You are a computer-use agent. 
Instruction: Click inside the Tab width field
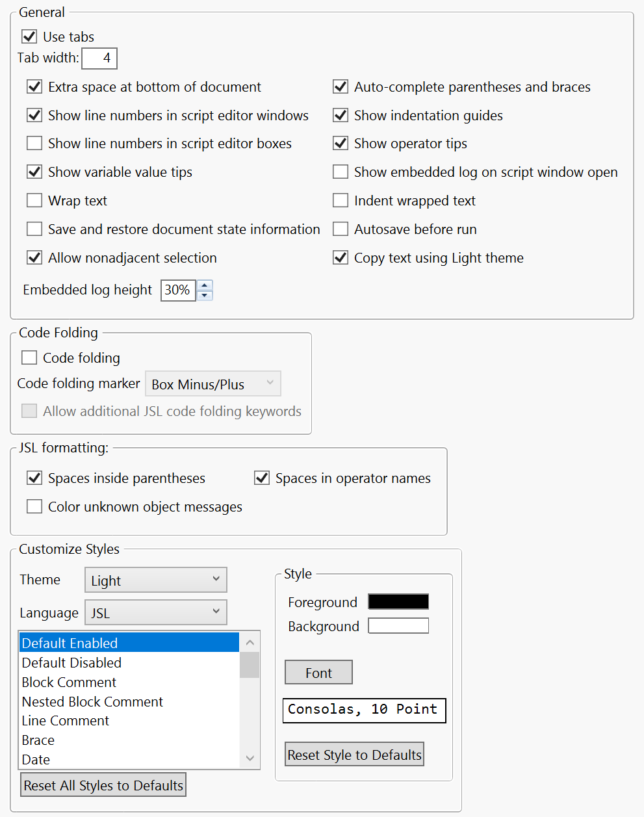99,58
